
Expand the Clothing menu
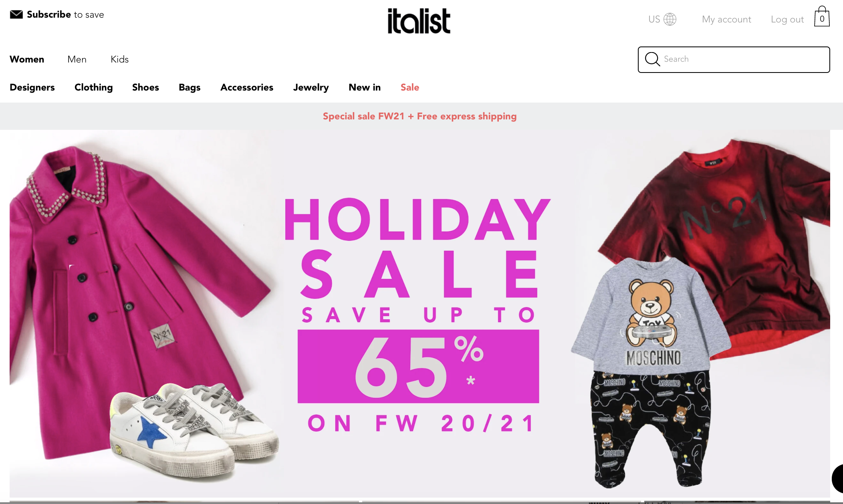[94, 87]
